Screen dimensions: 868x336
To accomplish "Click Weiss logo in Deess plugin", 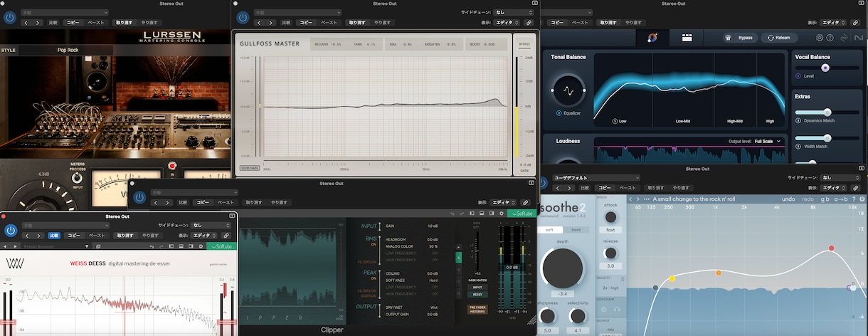I will click(x=16, y=263).
